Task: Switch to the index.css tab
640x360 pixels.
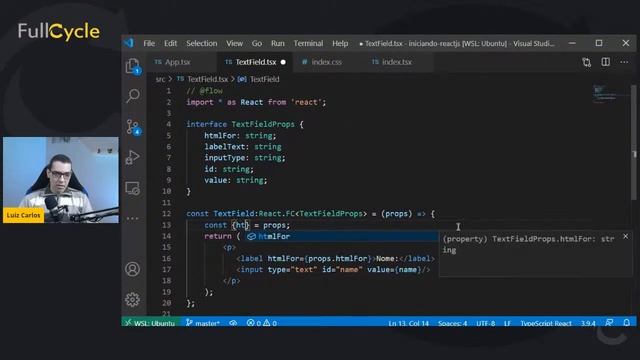Action: point(327,62)
